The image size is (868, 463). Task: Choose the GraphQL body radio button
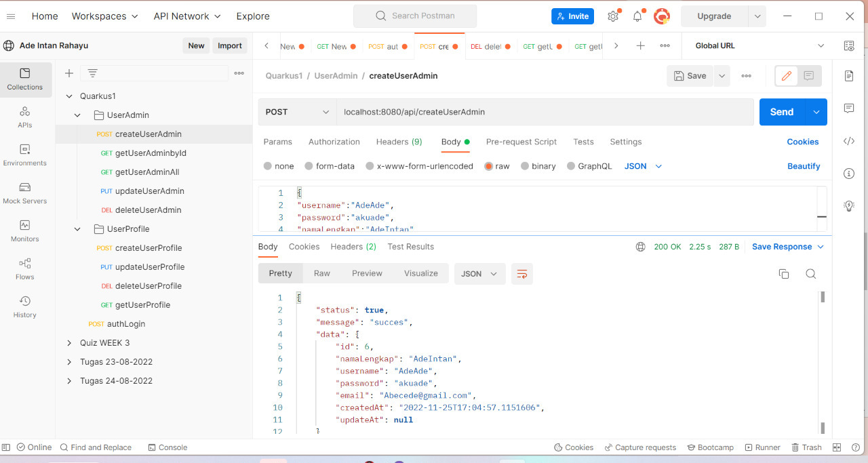click(571, 166)
